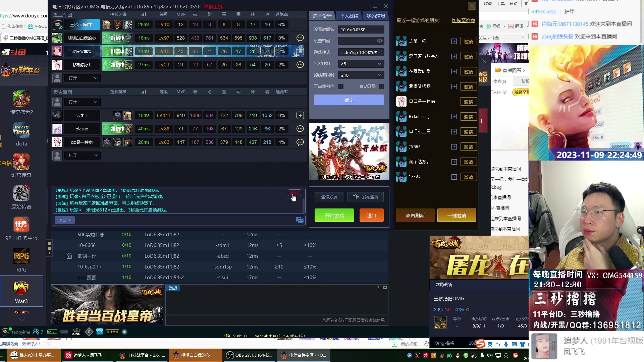The image size is (644, 362).
Task: Click 确定 to confirm room settings
Action: (349, 100)
